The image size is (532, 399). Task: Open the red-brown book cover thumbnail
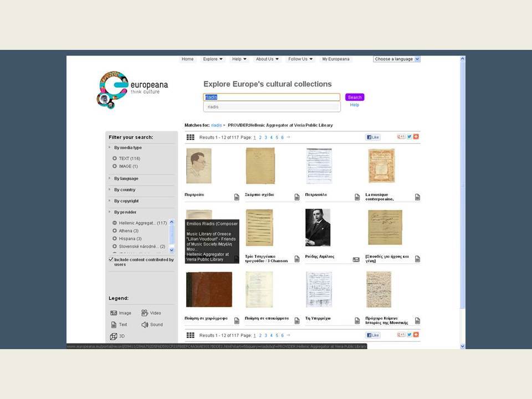pos(209,289)
